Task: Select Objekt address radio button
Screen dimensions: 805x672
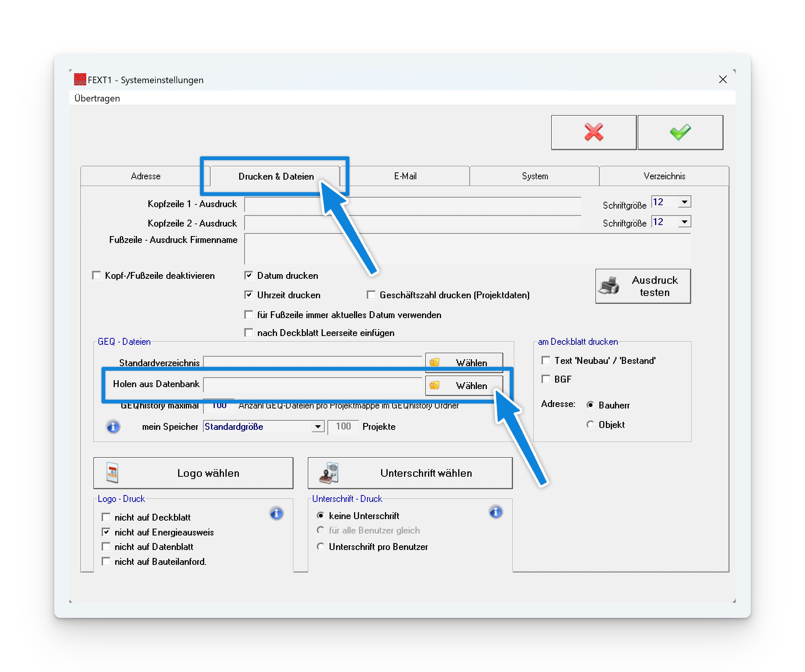Action: tap(590, 424)
